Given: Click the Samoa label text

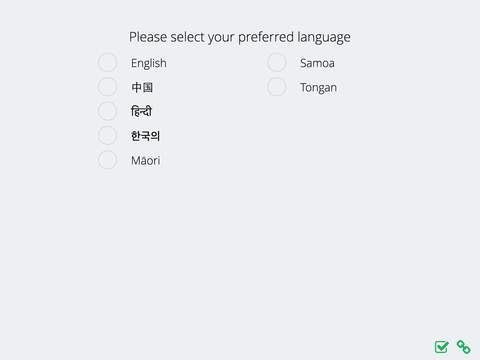Looking at the screenshot, I should click(x=317, y=63).
